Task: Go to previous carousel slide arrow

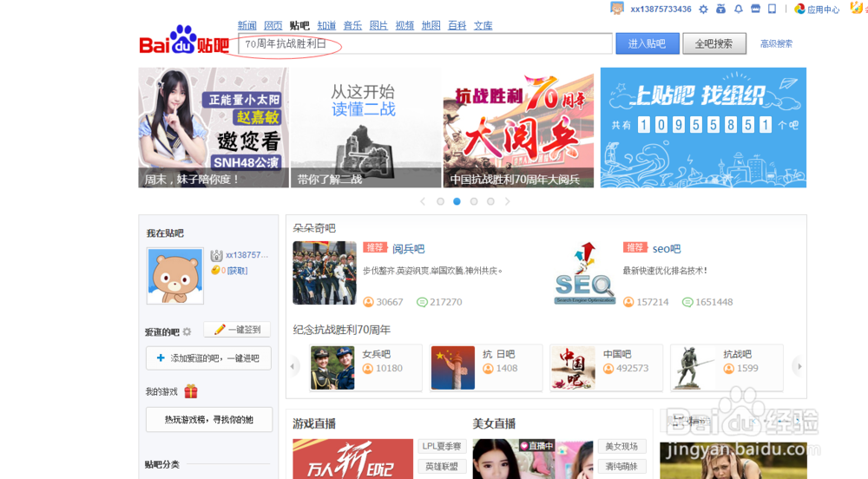Action: 423,202
